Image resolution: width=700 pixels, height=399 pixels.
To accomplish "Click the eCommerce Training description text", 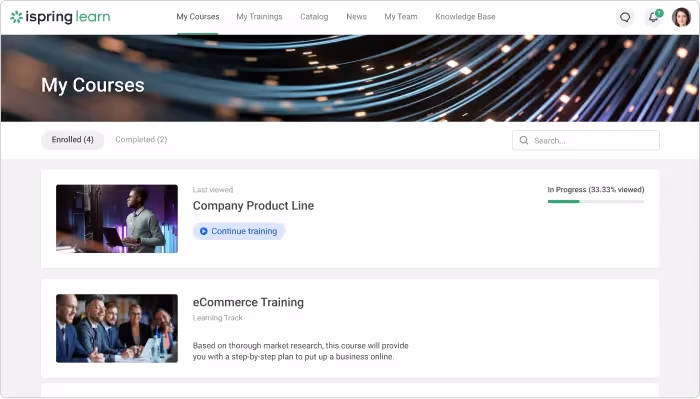I will tap(300, 351).
